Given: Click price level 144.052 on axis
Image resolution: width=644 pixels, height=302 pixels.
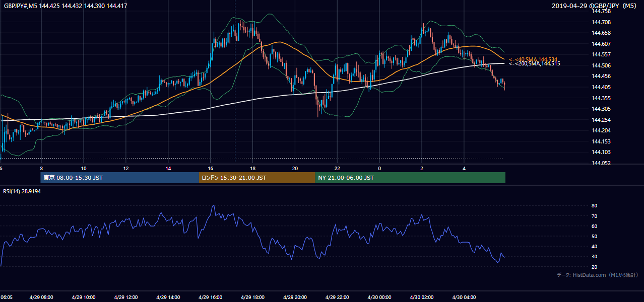Looking at the screenshot, I should [x=602, y=163].
